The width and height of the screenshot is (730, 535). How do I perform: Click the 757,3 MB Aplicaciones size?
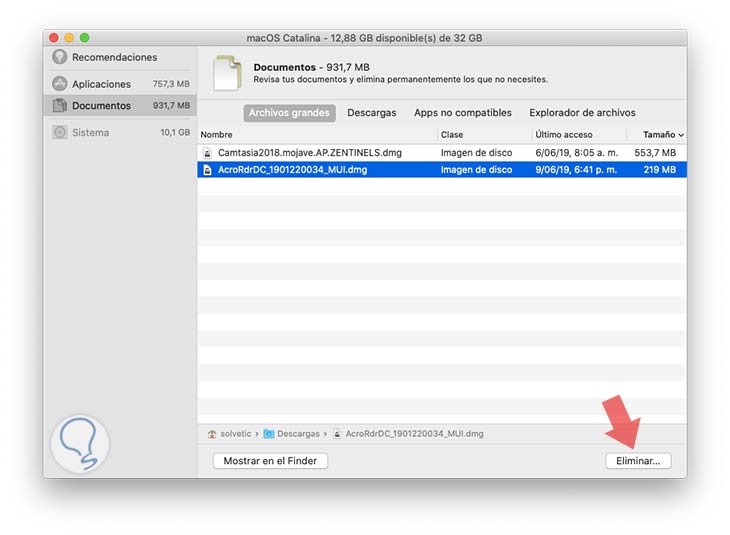(x=171, y=84)
